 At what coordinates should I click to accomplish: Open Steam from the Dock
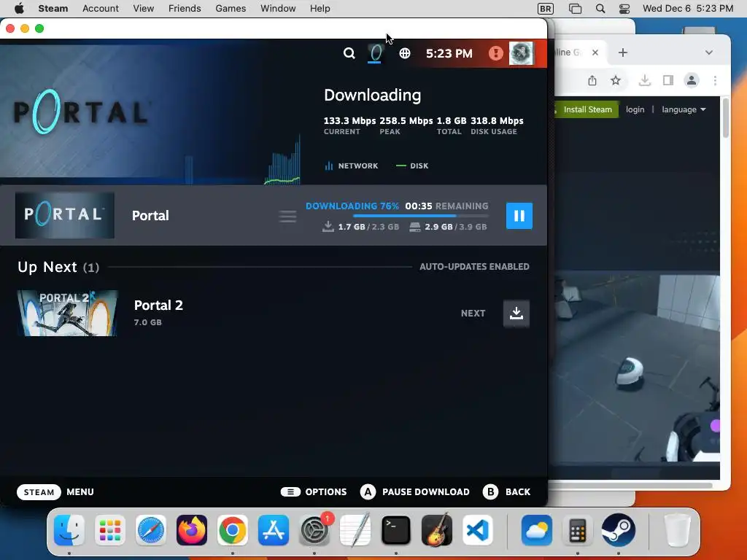tap(619, 530)
